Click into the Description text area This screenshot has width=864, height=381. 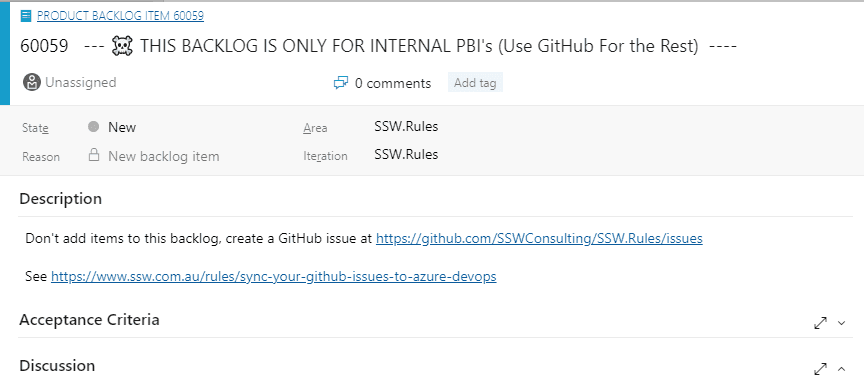pyautogui.click(x=435, y=257)
